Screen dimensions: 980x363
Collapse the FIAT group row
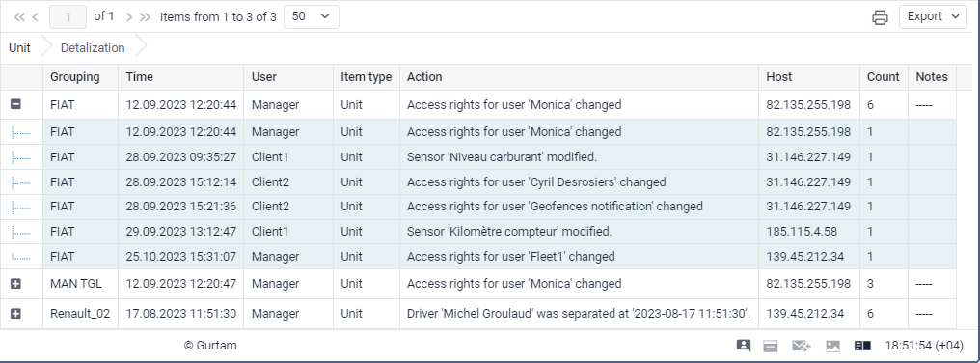point(16,104)
